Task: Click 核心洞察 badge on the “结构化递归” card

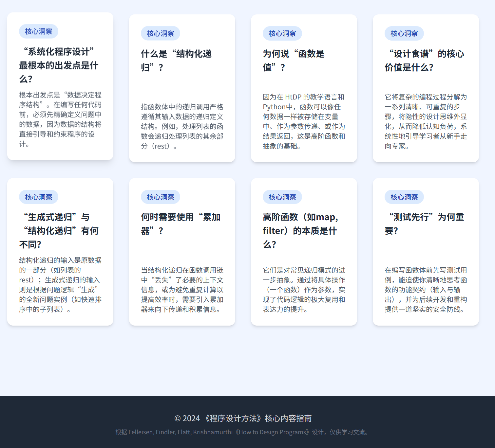Action: (x=161, y=33)
